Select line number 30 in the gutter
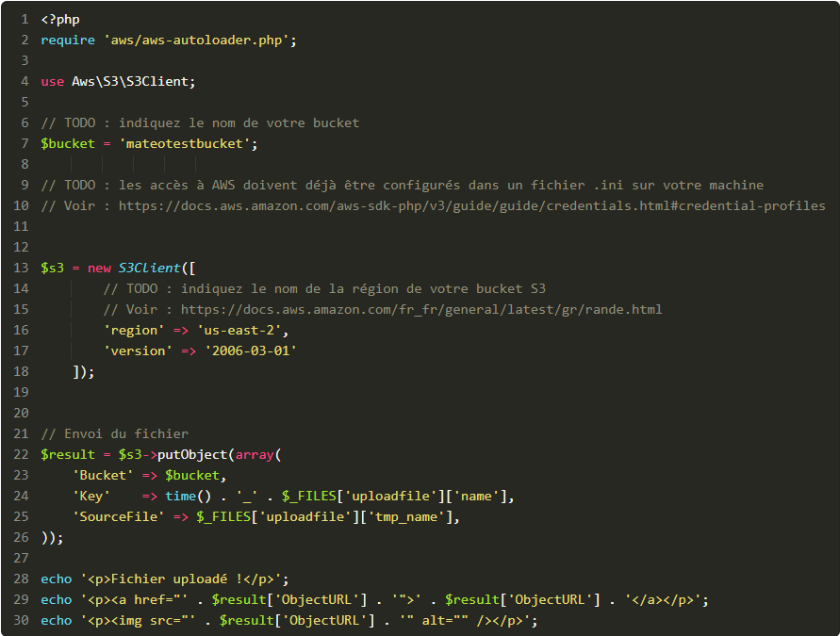The image size is (840, 636). [21, 620]
